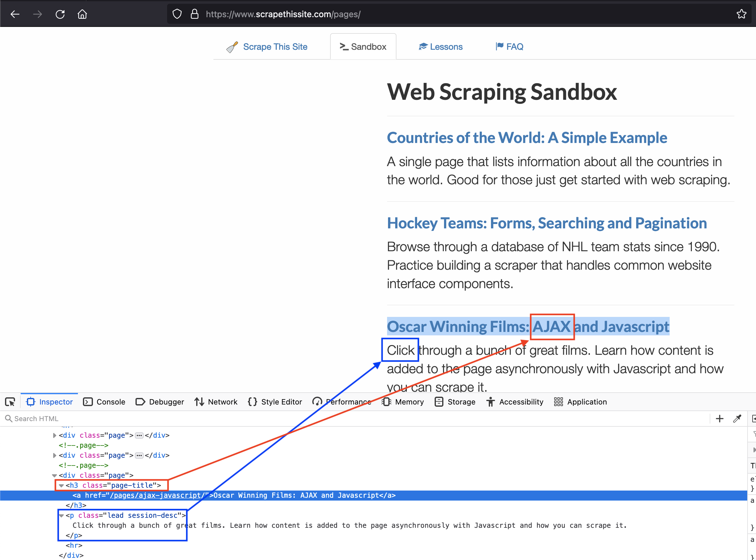
Task: Open the Accessibility devtools tab
Action: 515,402
